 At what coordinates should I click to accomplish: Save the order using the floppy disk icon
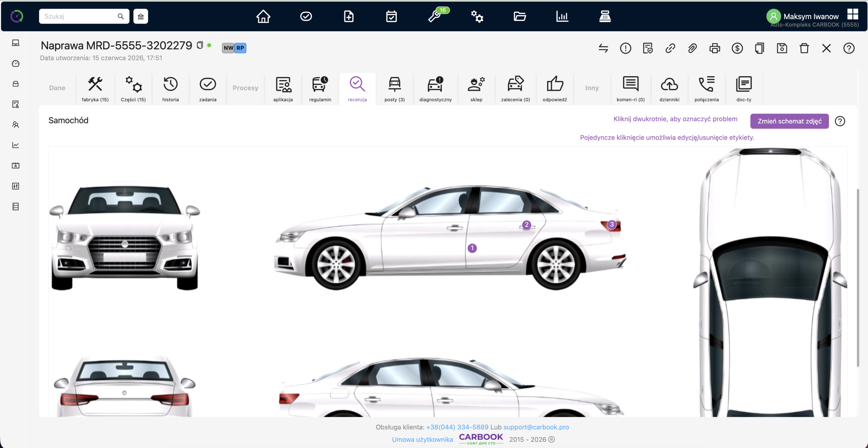[x=782, y=48]
